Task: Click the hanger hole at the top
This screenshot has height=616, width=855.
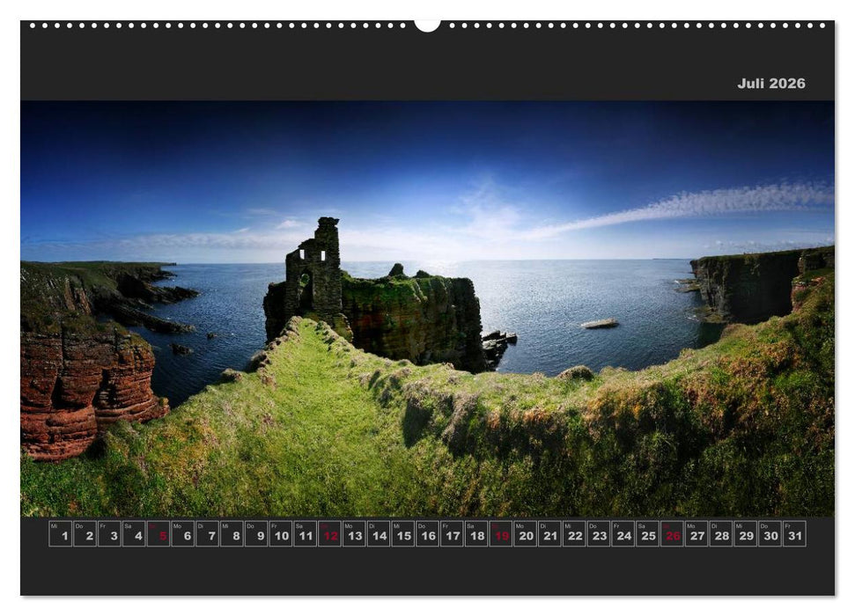Action: [427, 25]
